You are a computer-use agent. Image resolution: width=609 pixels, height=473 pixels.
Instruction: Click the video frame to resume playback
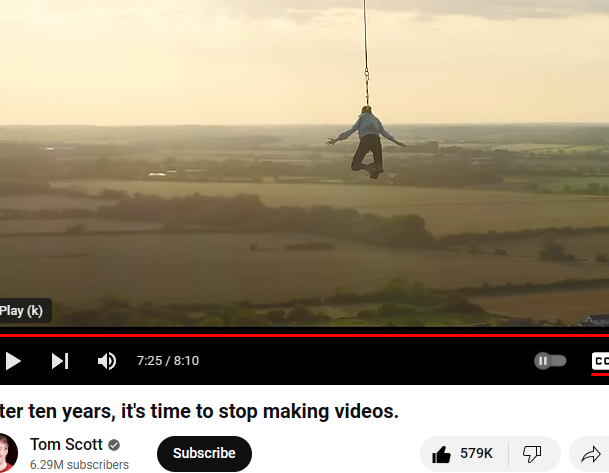pos(304,163)
